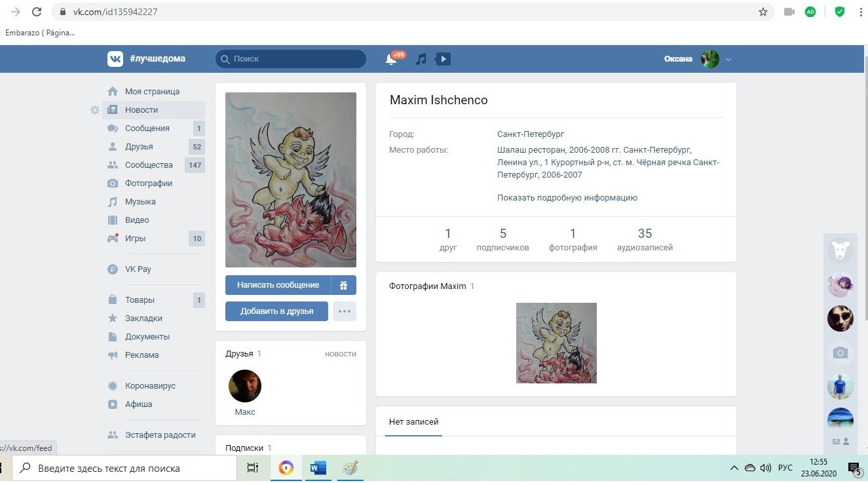Click the #лучшедома header link
The height and width of the screenshot is (483, 868).
pyautogui.click(x=157, y=59)
